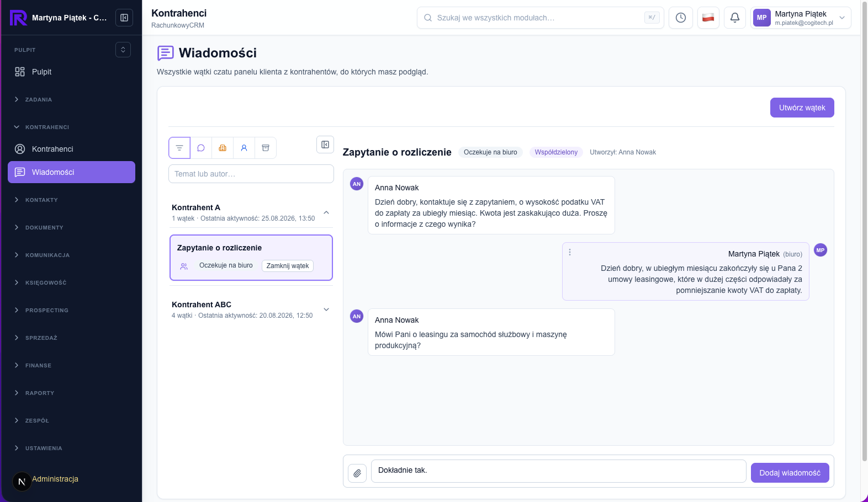Select the orange building filter icon
Viewport: 868px width, 502px height.
click(223, 148)
